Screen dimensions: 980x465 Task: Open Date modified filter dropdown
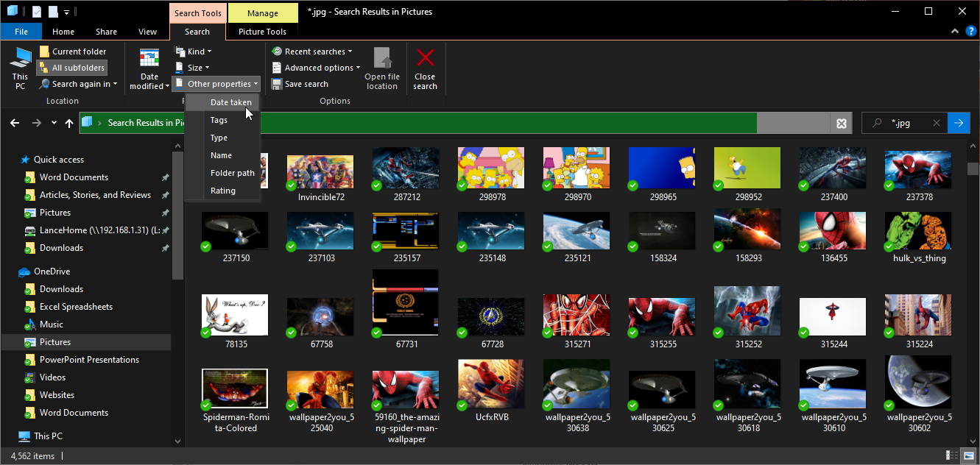tap(149, 69)
